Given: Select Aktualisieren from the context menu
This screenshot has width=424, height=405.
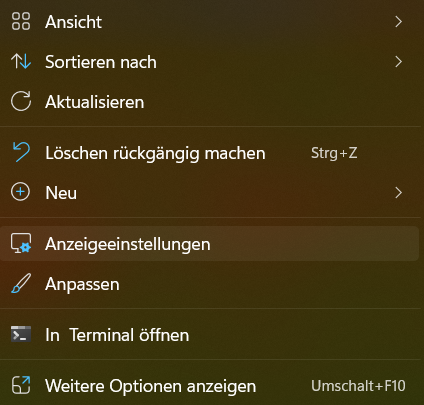Looking at the screenshot, I should coord(212,102).
